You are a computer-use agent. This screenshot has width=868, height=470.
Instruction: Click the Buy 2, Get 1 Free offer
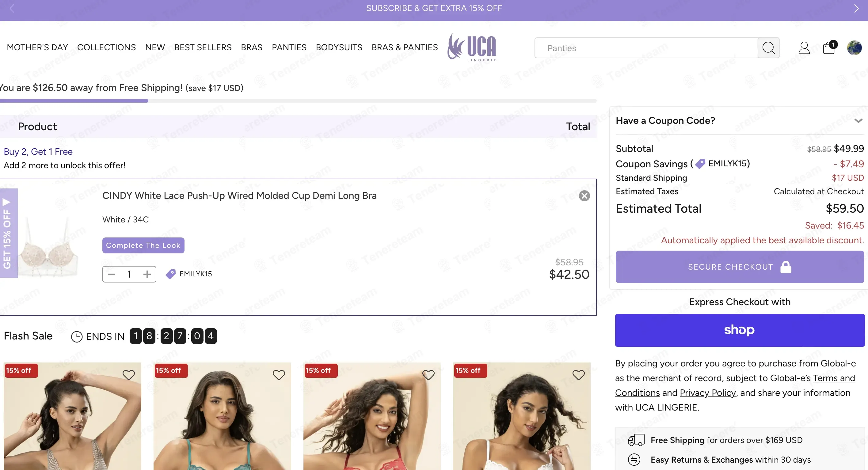38,152
